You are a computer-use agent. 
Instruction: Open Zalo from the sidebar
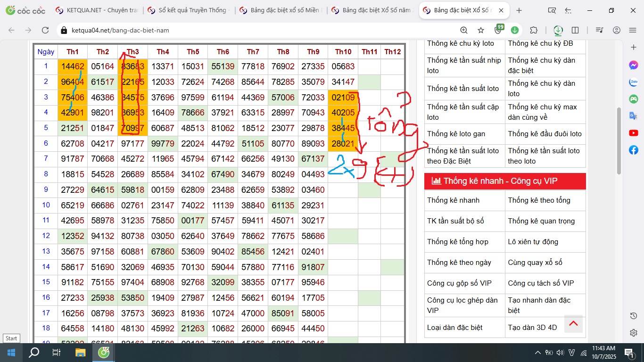tap(634, 82)
